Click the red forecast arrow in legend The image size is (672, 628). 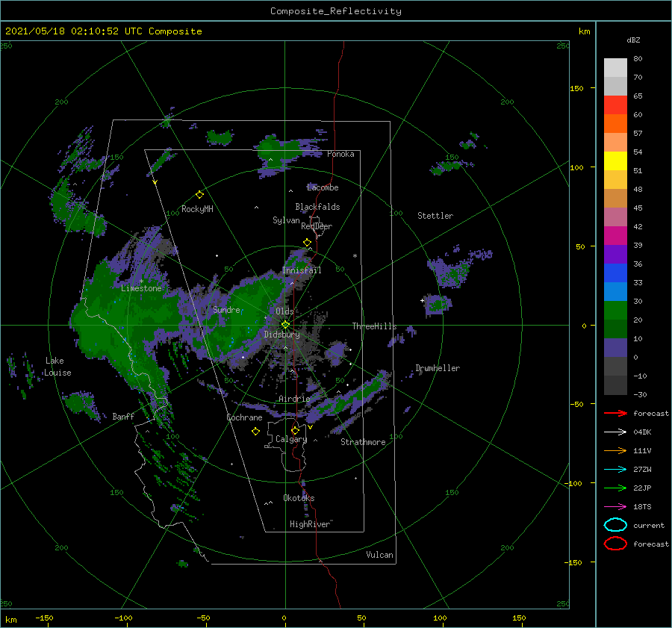[615, 413]
